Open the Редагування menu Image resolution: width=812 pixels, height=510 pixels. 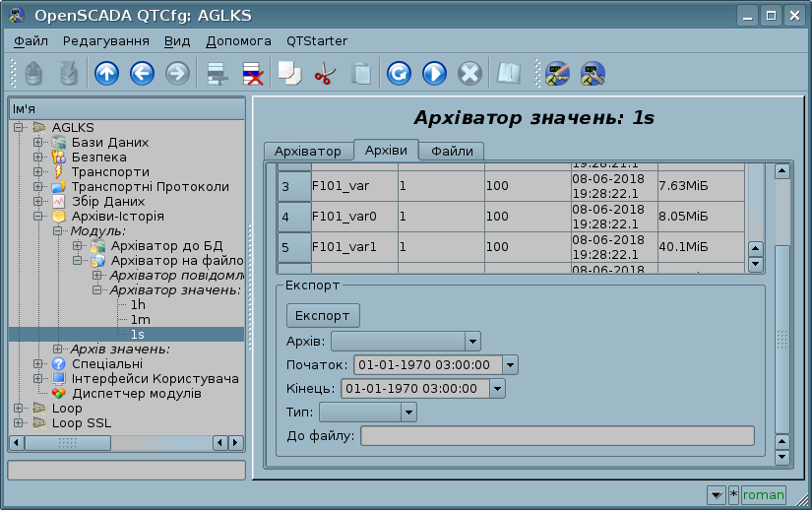tap(106, 41)
